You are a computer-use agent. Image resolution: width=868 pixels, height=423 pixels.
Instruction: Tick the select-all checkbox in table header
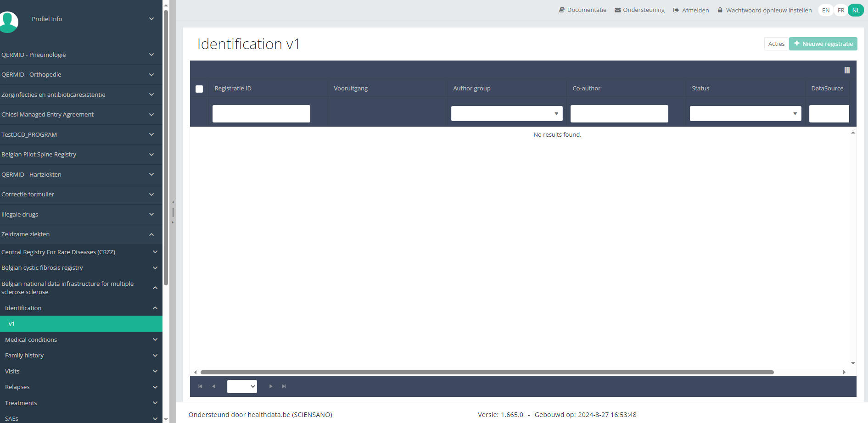pyautogui.click(x=199, y=89)
